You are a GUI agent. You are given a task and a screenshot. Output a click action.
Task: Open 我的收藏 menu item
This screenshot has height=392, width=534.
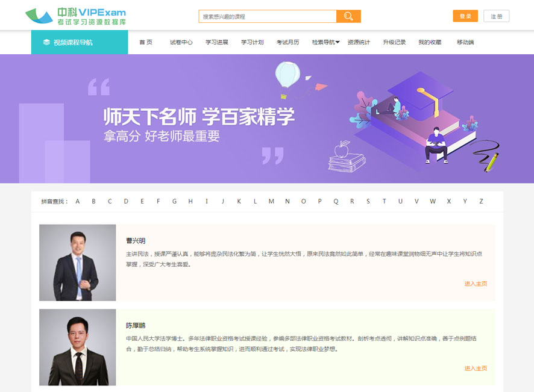click(x=430, y=42)
